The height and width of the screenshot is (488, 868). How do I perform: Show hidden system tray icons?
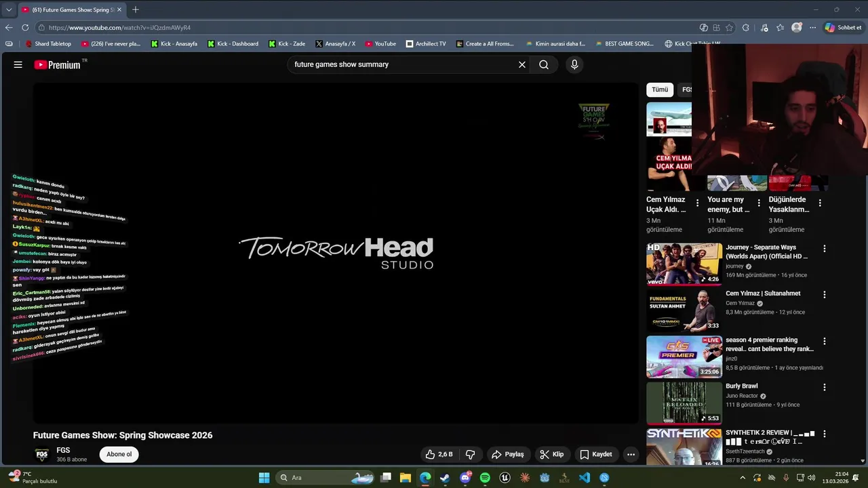pos(743,478)
